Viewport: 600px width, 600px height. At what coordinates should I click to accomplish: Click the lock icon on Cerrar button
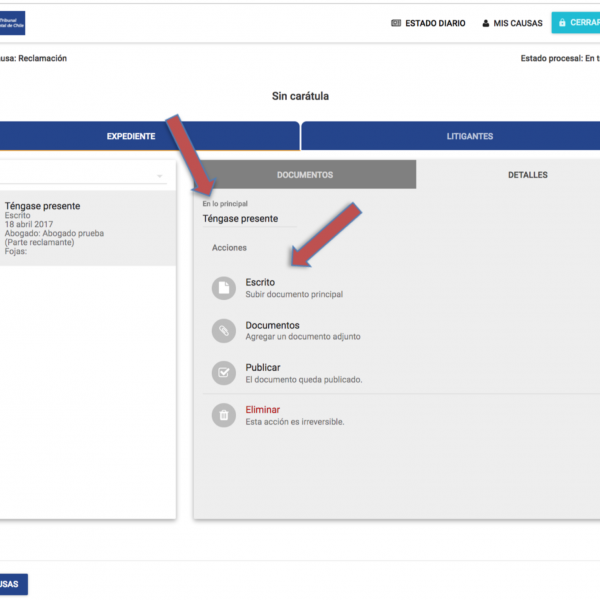(562, 23)
